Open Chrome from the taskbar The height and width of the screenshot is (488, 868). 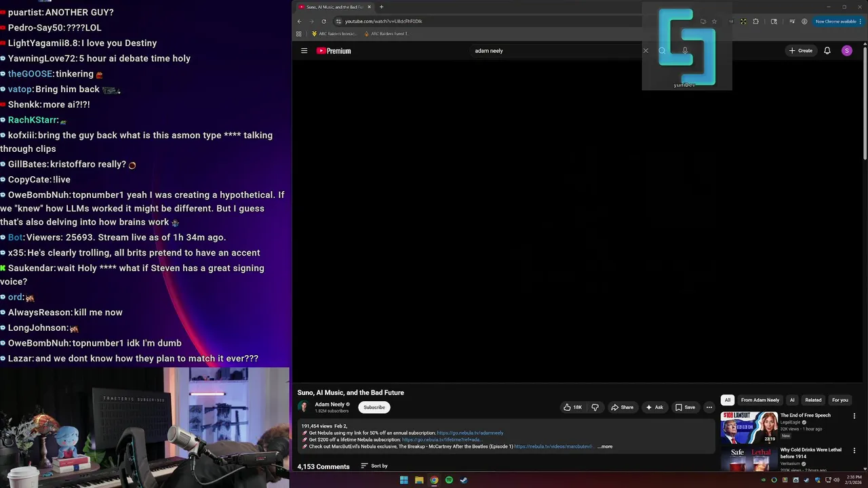pos(434,480)
